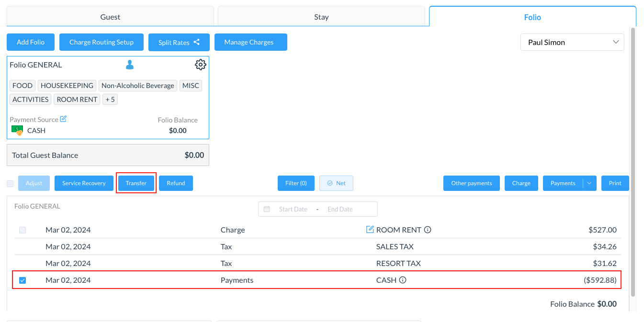Image resolution: width=644 pixels, height=322 pixels.
Task: Expand the Payments button dropdown arrow
Action: 589,183
